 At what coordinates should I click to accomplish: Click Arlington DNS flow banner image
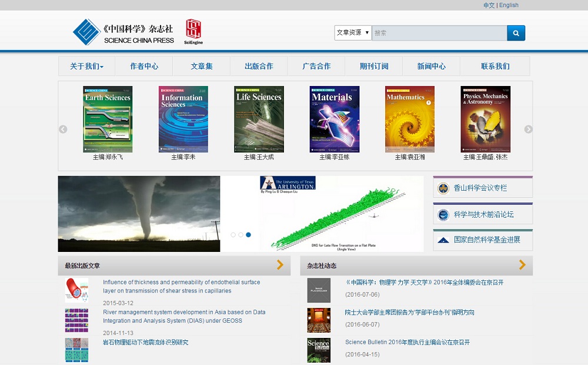322,214
